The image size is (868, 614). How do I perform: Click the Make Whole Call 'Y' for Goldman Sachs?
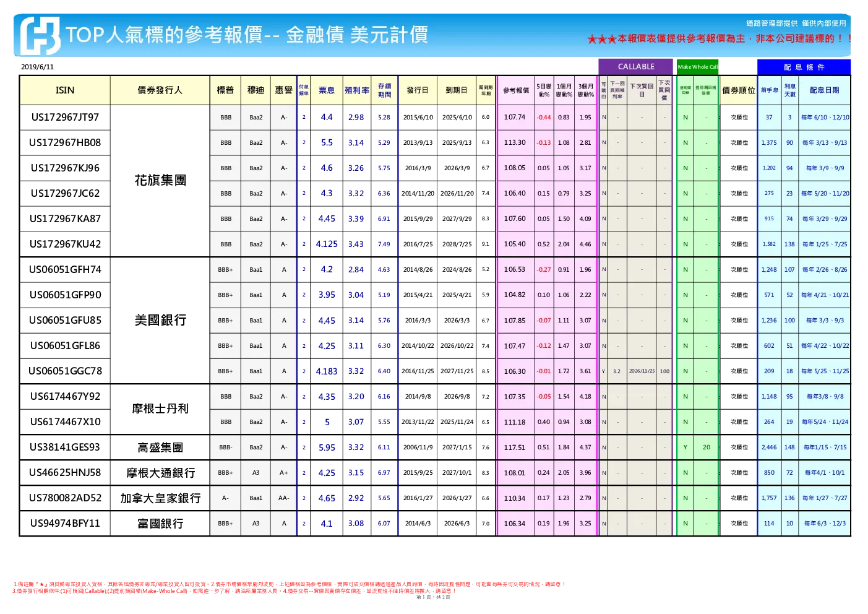click(x=685, y=447)
